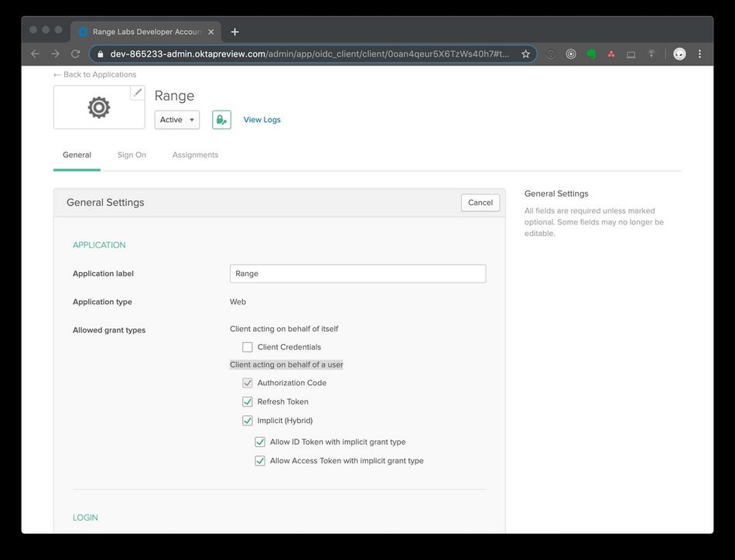Click the browser back arrow
The height and width of the screenshot is (560, 735).
[x=35, y=54]
